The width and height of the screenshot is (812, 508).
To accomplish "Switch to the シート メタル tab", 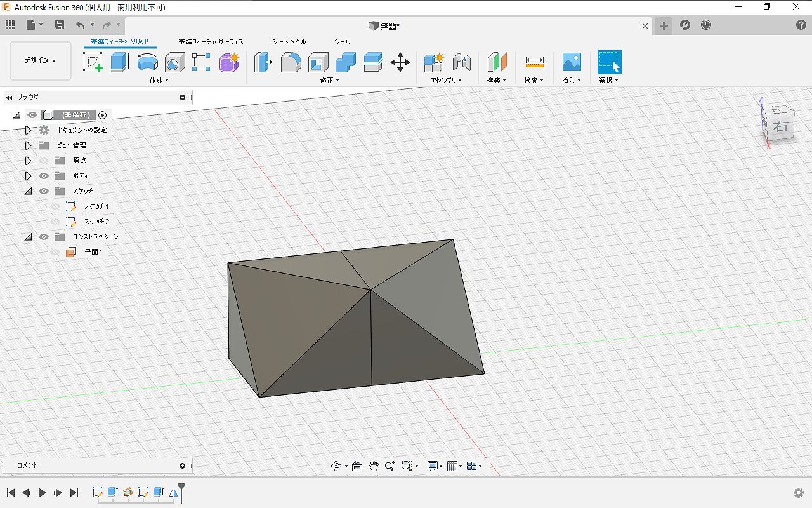I will click(x=289, y=42).
